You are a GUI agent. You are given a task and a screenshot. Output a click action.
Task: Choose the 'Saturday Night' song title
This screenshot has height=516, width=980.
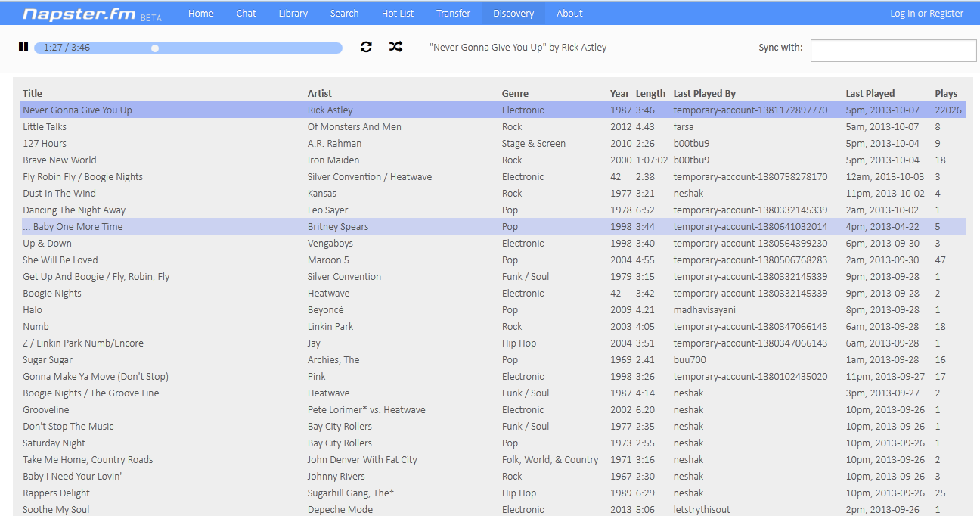click(x=54, y=443)
